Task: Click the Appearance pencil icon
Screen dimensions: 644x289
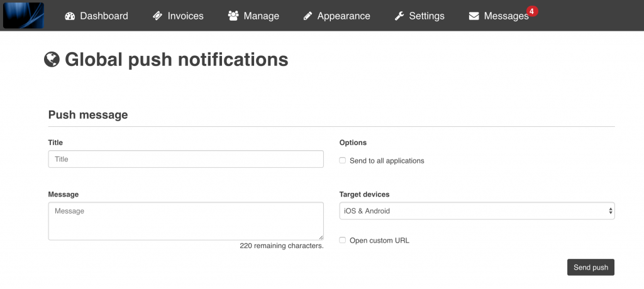Action: (308, 16)
